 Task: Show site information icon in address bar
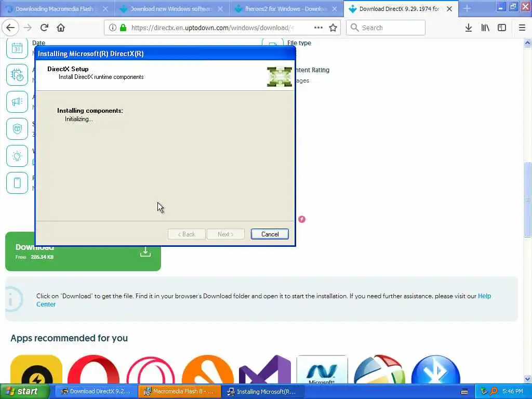(x=113, y=28)
